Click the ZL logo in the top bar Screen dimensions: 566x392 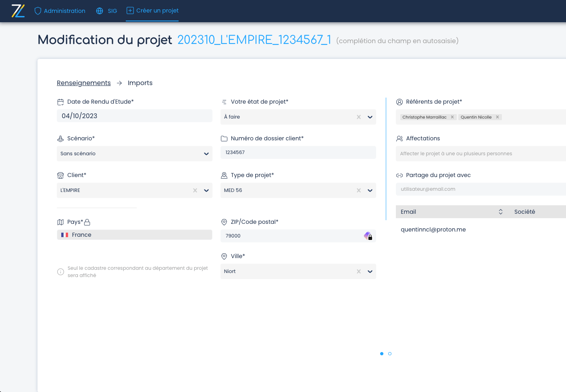click(18, 11)
